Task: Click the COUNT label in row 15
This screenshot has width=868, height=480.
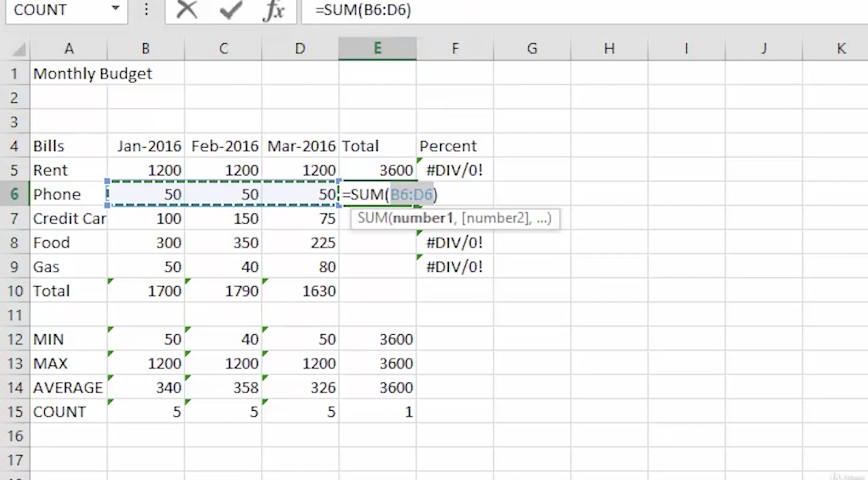Action: point(69,411)
